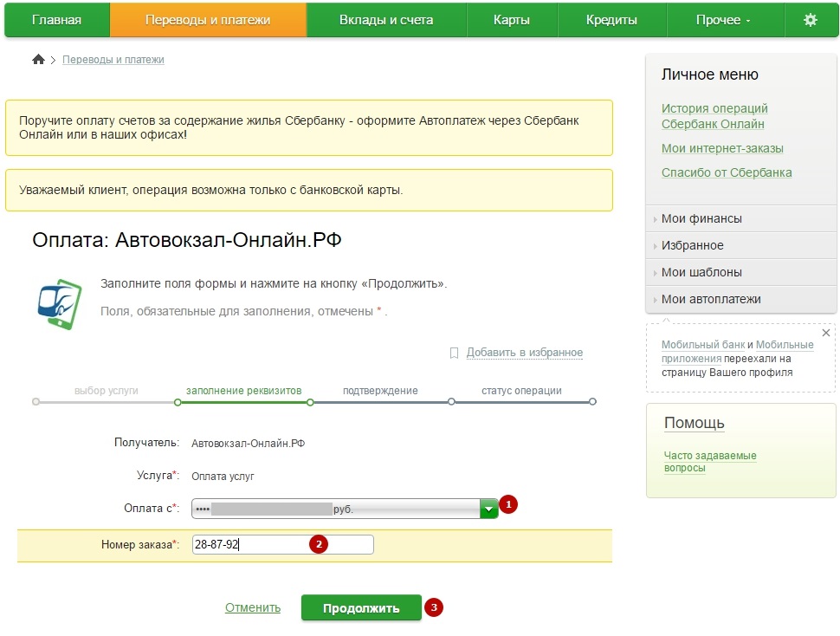
Task: Close the Мобильный банк notice box
Action: point(826,333)
